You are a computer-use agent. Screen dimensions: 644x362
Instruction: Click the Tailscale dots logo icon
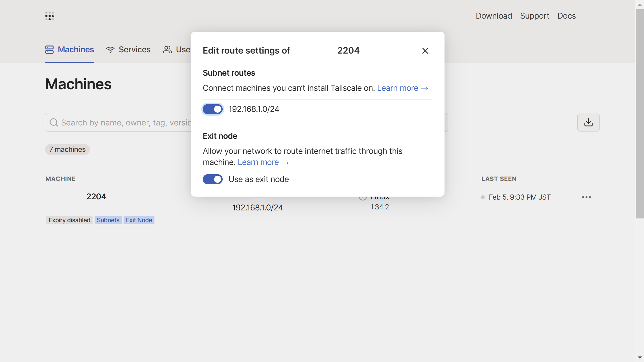pos(50,16)
